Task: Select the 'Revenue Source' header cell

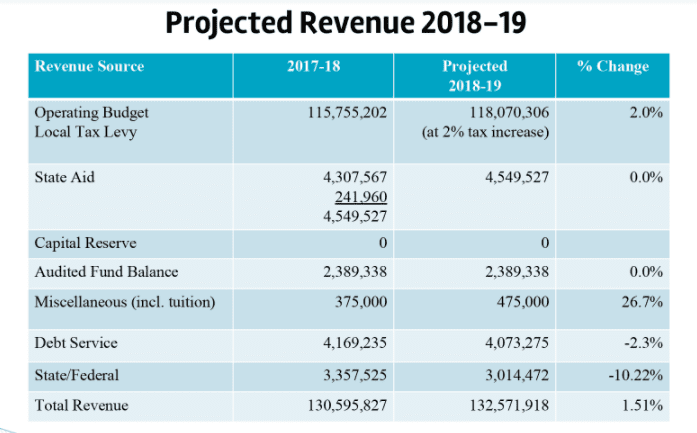Action: 130,76
